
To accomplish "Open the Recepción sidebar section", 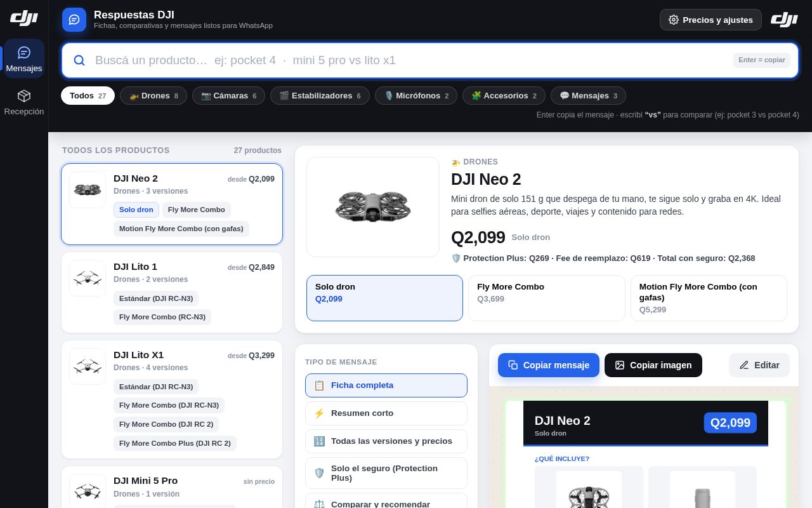I will click(24, 102).
